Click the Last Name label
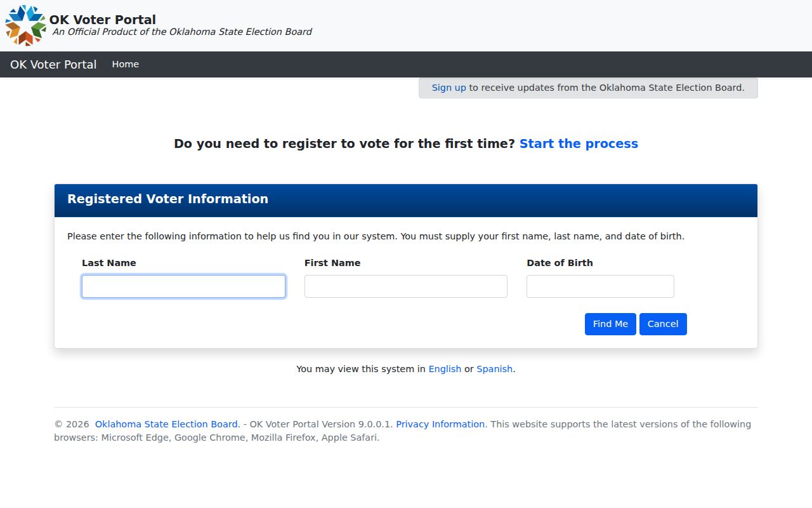The height and width of the screenshot is (508, 812). tap(109, 263)
